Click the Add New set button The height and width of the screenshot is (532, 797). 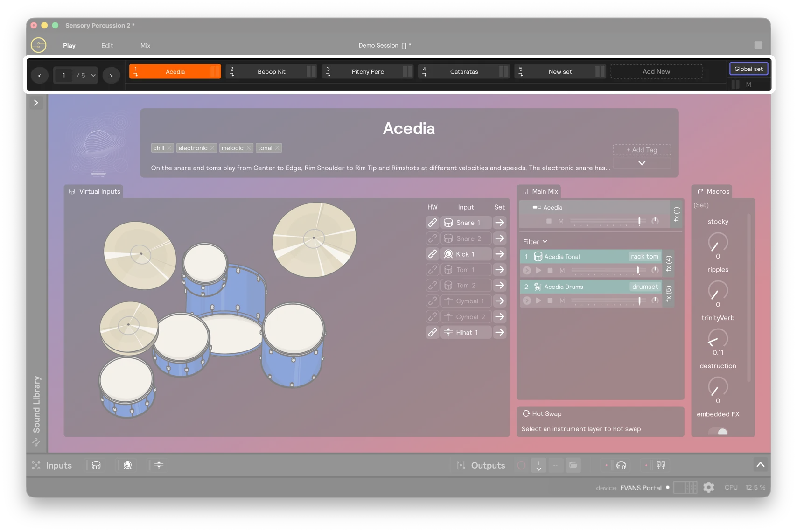pyautogui.click(x=656, y=71)
